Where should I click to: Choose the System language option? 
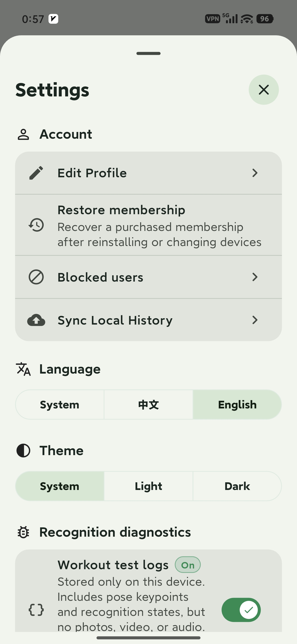pyautogui.click(x=60, y=404)
